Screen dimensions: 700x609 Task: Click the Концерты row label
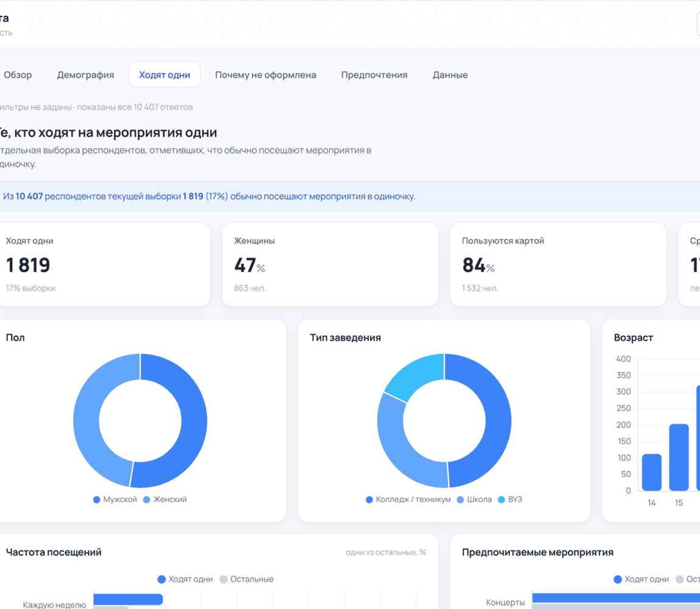(x=505, y=602)
